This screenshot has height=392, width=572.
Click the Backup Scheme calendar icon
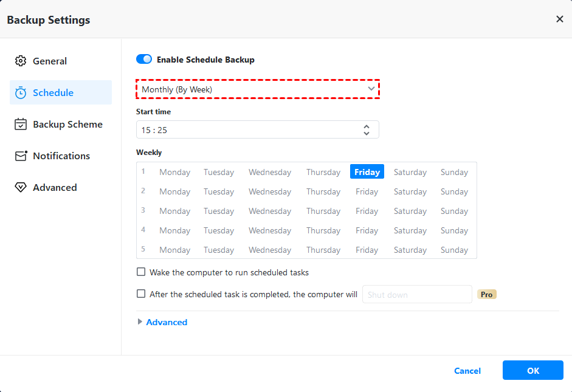[x=21, y=125]
